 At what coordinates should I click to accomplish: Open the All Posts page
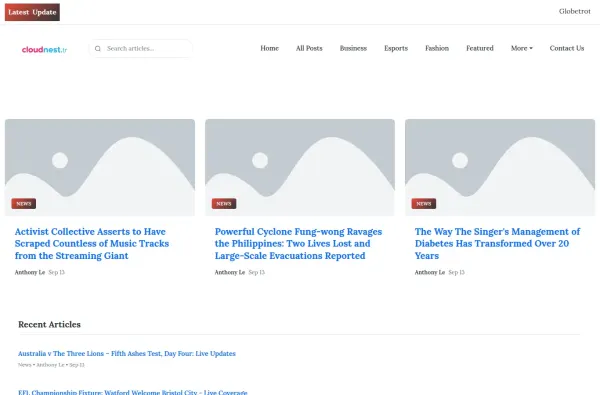tap(309, 48)
